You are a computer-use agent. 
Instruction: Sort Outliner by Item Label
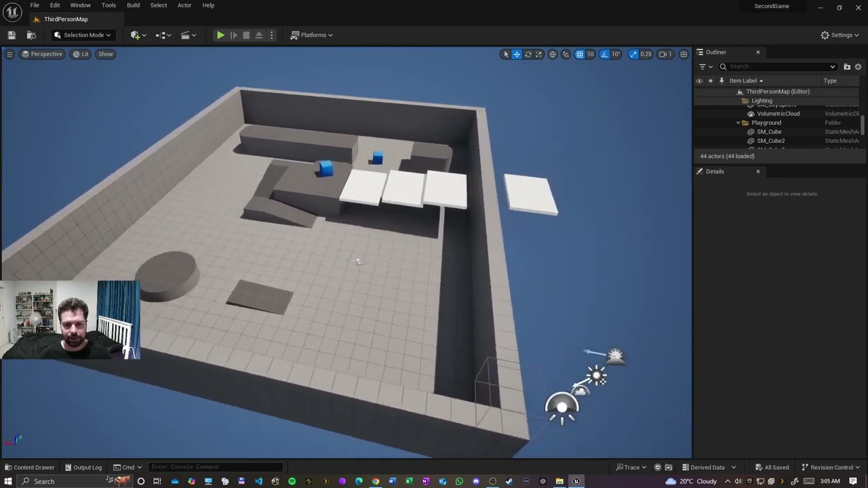[x=745, y=81]
